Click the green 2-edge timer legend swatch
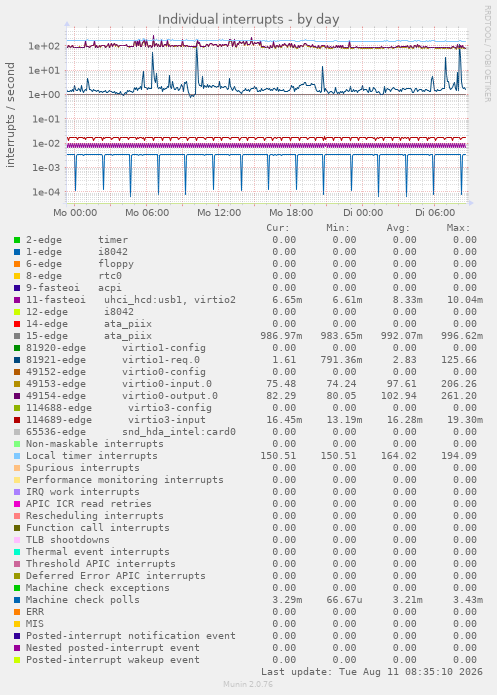The width and height of the screenshot is (497, 695). coord(17,240)
